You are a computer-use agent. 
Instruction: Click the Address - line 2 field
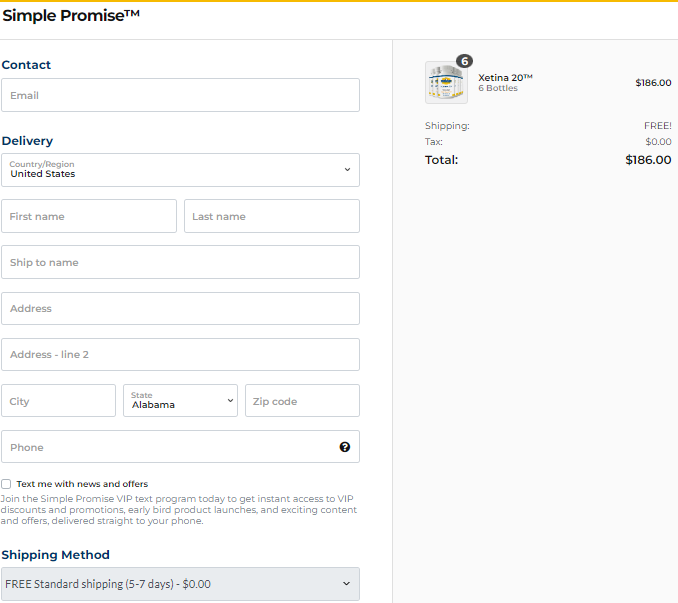(x=180, y=354)
